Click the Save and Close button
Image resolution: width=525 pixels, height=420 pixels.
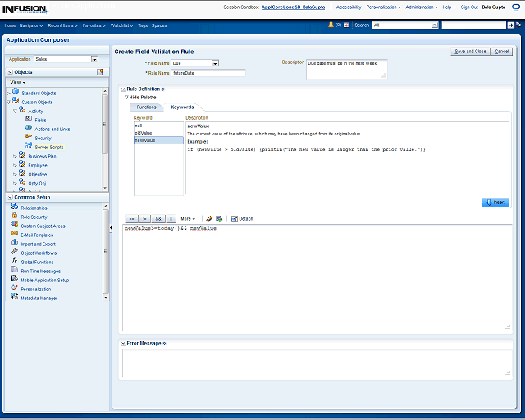(470, 51)
